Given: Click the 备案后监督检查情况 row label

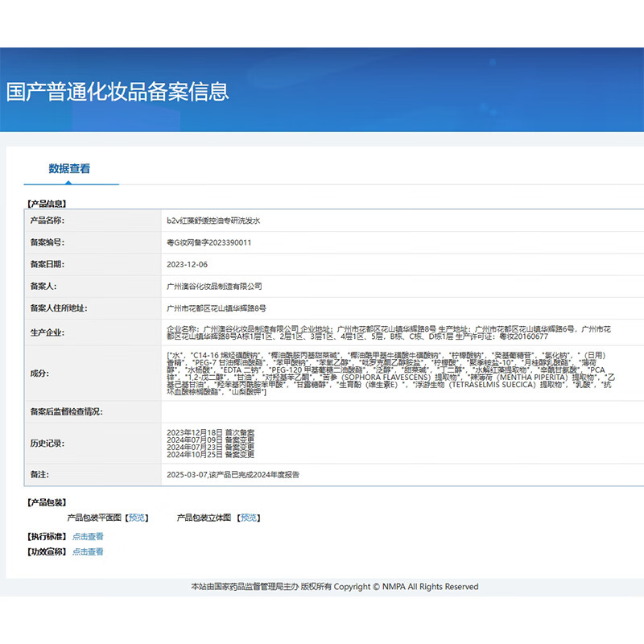Looking at the screenshot, I should click(x=67, y=411).
